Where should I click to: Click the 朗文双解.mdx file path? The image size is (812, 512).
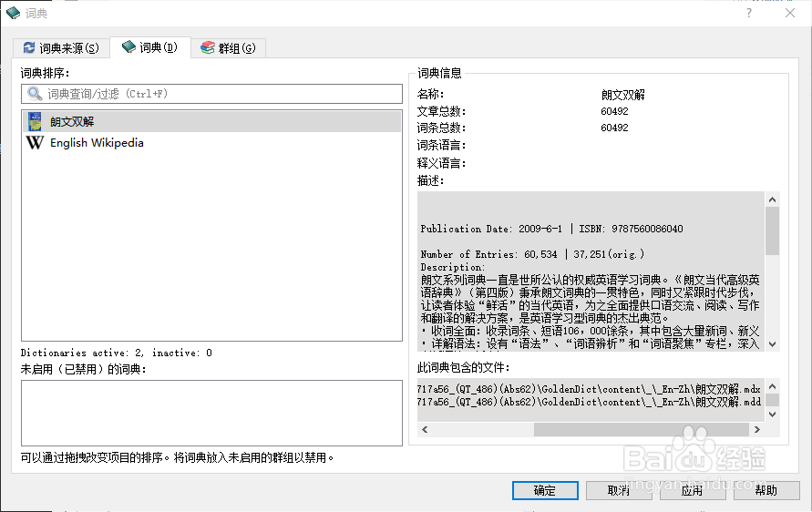(x=589, y=389)
